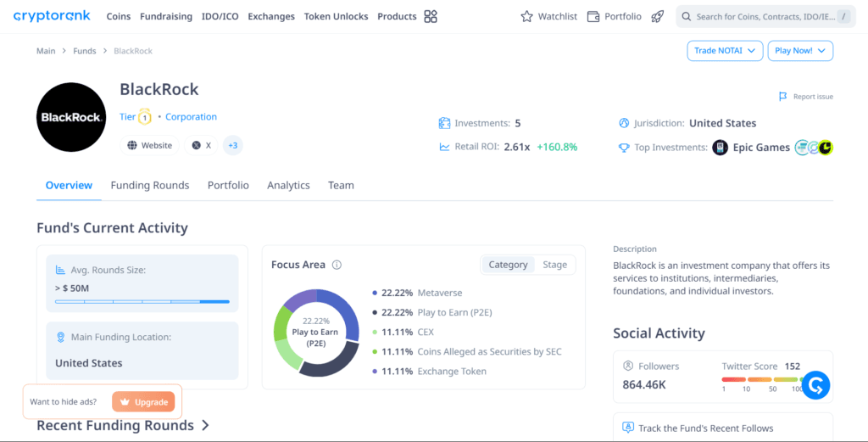Click the blue floating chat bubble icon
This screenshot has width=868, height=442.
pyautogui.click(x=816, y=385)
